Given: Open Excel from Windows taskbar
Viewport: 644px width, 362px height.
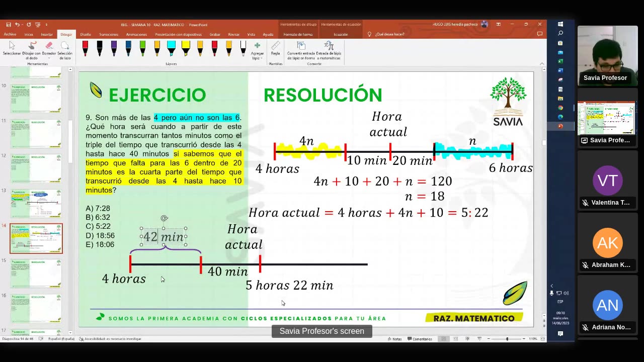Looking at the screenshot, I should pos(560,61).
